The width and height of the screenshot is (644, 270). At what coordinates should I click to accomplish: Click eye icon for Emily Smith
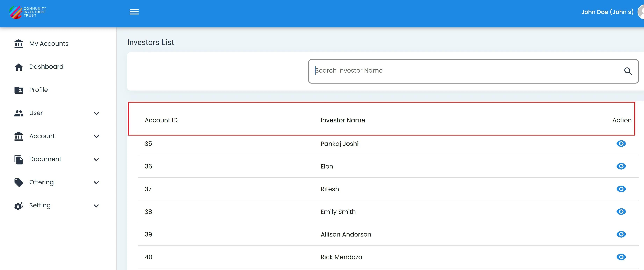point(621,212)
